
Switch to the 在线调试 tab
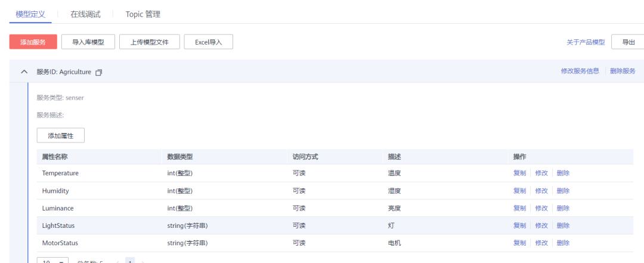(x=85, y=14)
